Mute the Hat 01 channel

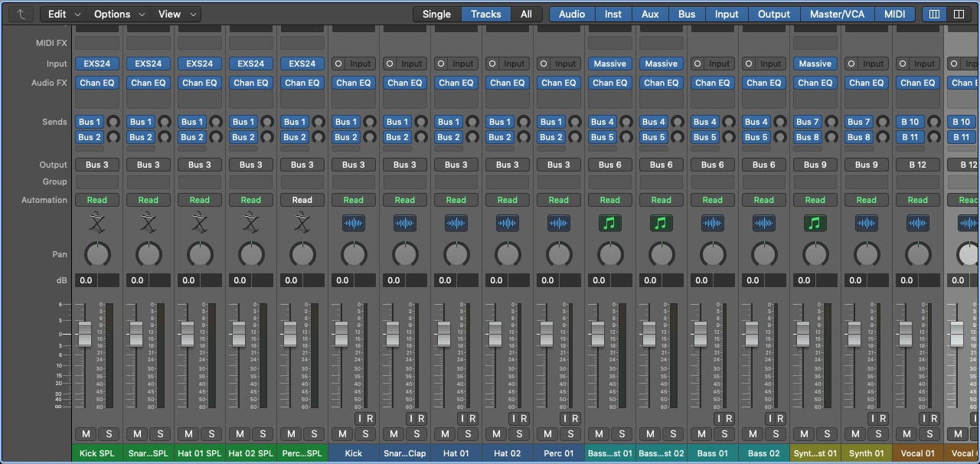(444, 434)
